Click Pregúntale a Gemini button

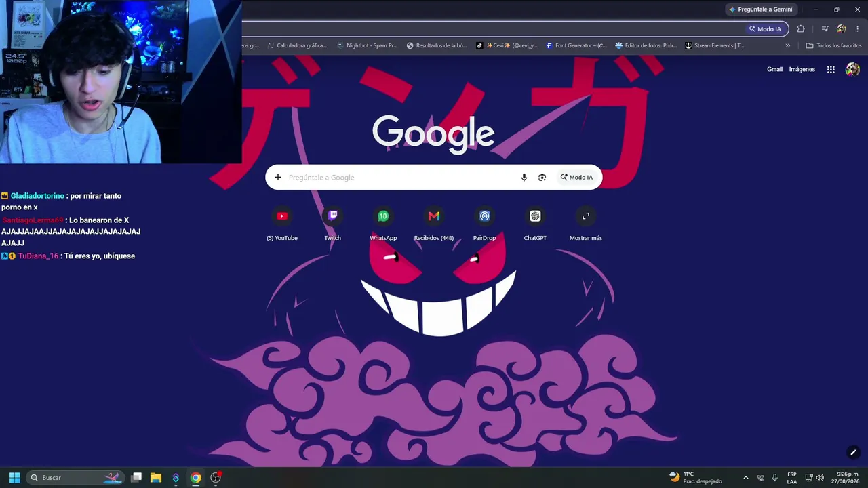(x=760, y=9)
